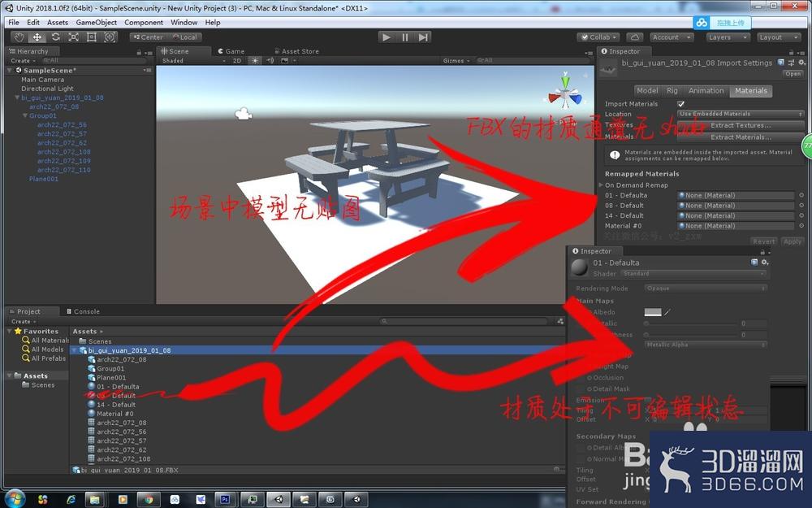Open the material Shader Standard dropdown
Viewport: 812px width, 508px height.
point(694,274)
